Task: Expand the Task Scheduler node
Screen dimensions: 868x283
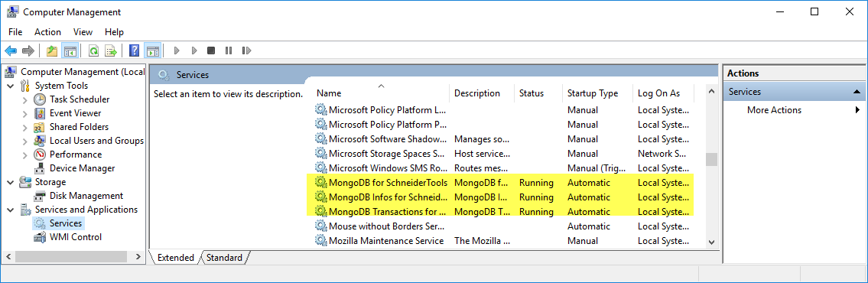Action: [25, 99]
